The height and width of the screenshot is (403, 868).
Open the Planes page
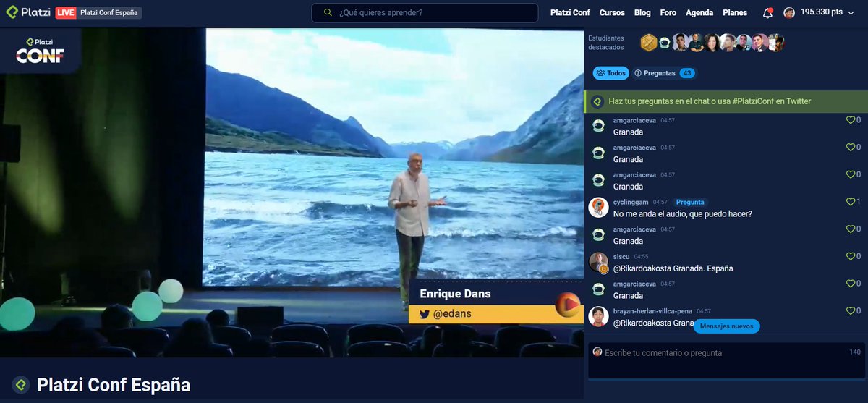tap(735, 13)
